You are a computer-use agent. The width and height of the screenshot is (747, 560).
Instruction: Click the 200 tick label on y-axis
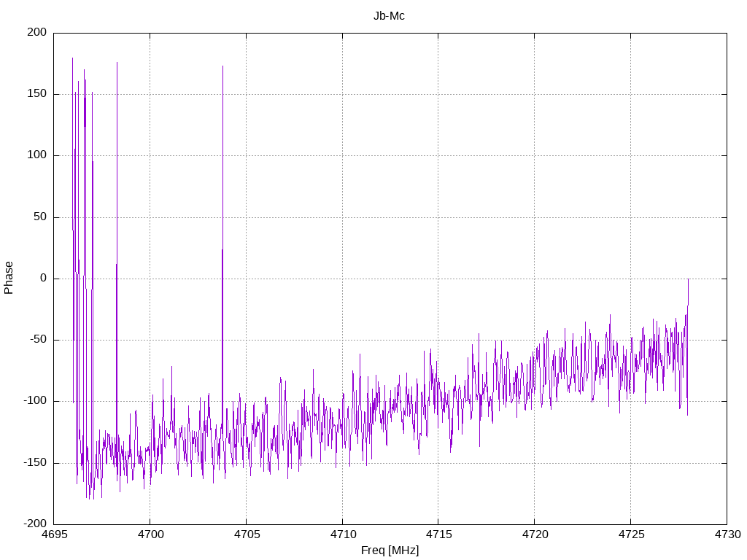pos(37,32)
